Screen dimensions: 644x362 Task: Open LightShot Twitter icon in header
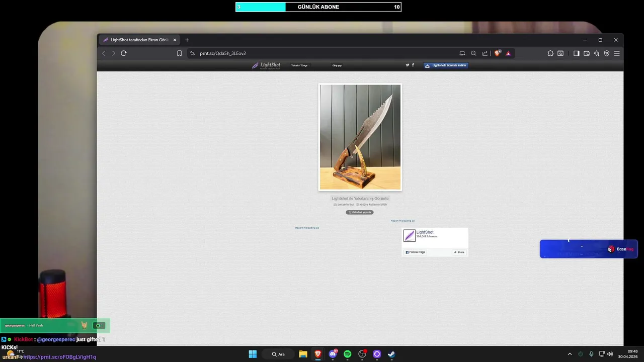tap(408, 65)
